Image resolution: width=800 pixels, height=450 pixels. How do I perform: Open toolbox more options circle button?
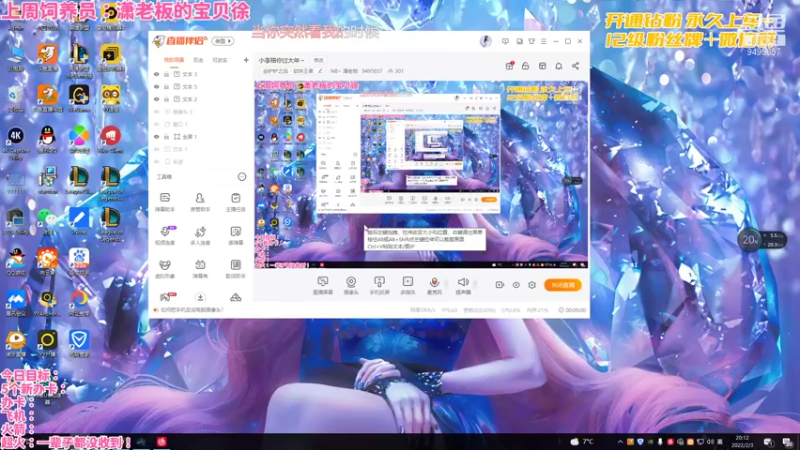(x=242, y=177)
